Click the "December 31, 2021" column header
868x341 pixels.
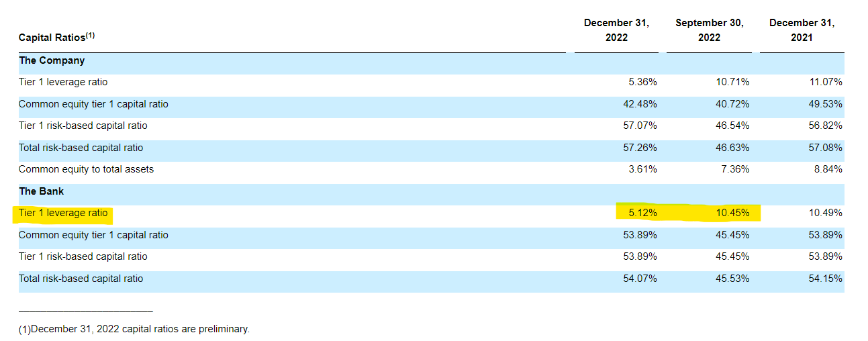point(802,30)
